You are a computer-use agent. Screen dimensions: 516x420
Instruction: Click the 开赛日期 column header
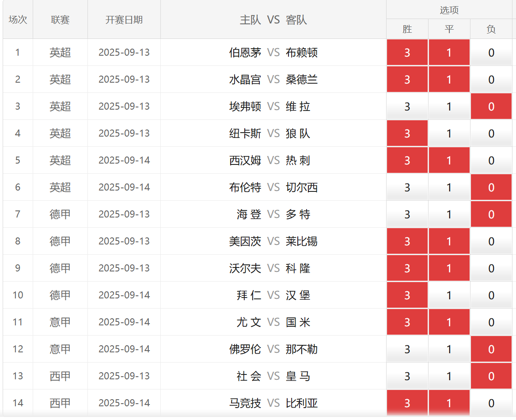click(x=124, y=20)
